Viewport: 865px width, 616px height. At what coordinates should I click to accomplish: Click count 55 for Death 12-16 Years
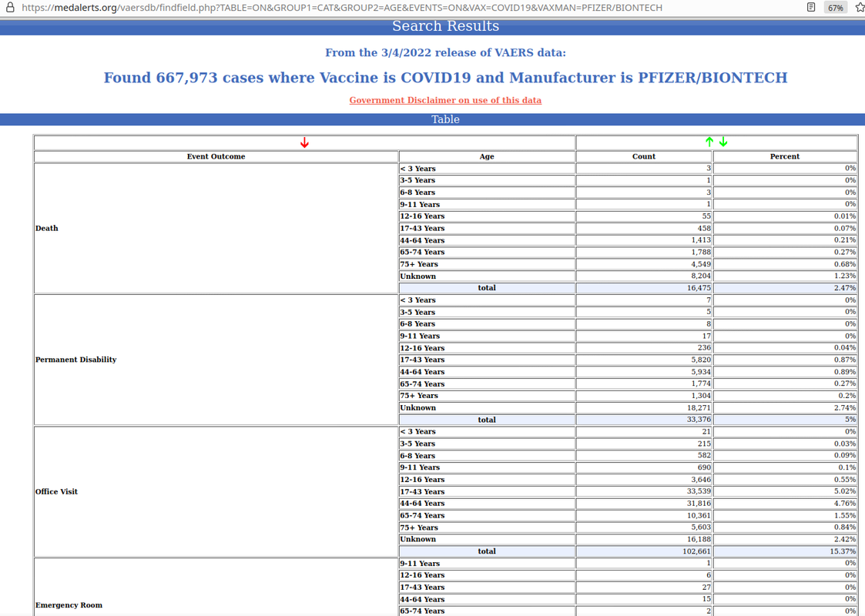pyautogui.click(x=644, y=216)
